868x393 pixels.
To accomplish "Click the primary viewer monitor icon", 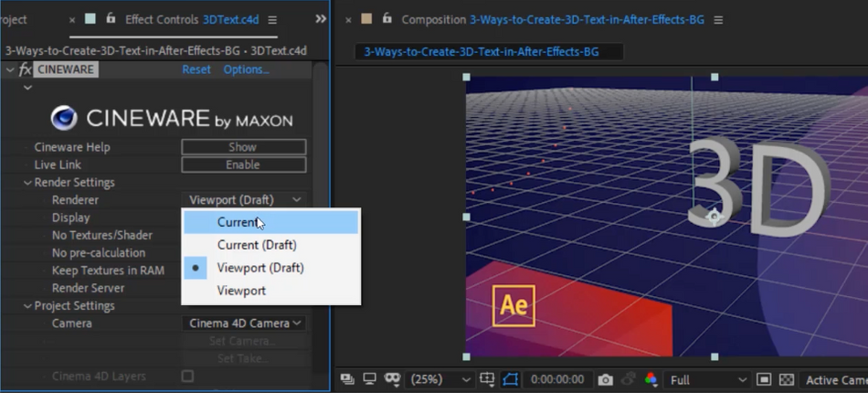I will [x=369, y=379].
